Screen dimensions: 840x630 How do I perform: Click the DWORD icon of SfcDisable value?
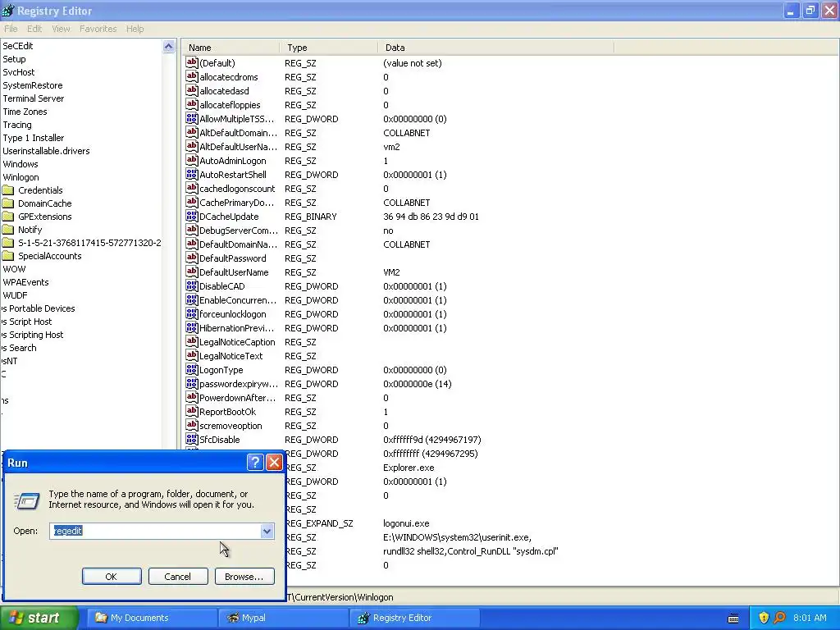point(192,439)
